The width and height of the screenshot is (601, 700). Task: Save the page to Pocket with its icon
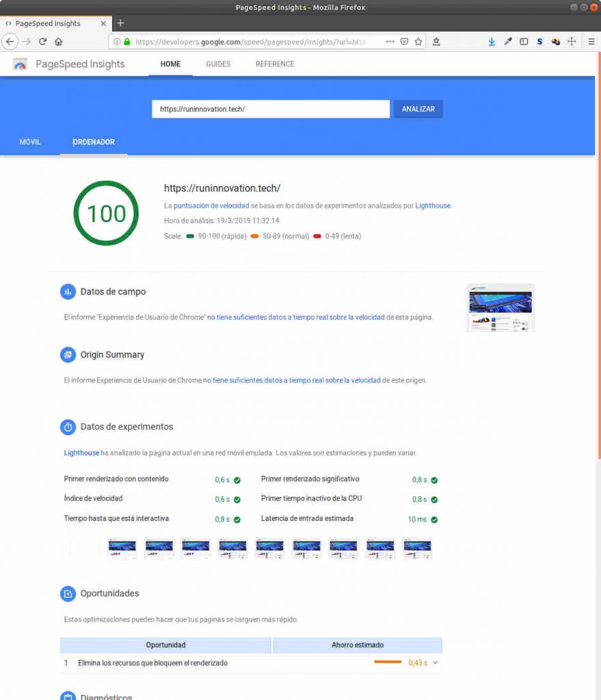[404, 42]
